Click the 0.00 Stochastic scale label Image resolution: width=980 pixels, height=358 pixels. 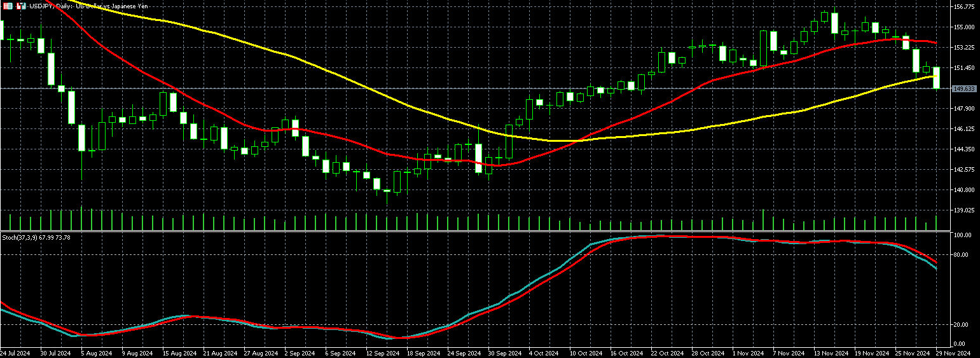(960, 344)
